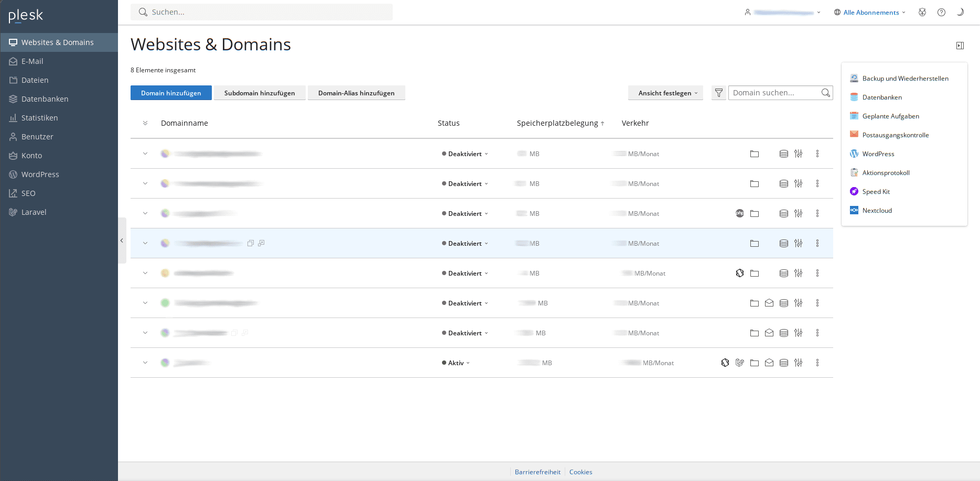Sort by the Verkehr column header
Viewport: 980px width, 481px height.
point(636,123)
